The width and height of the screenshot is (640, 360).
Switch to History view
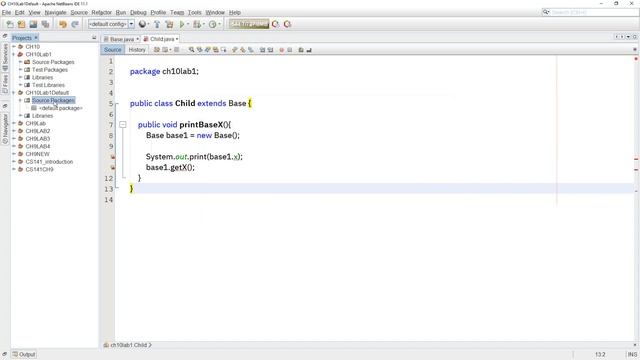coord(137,50)
